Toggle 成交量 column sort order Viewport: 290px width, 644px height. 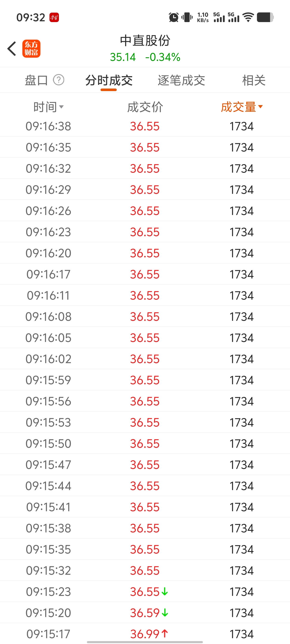(241, 107)
